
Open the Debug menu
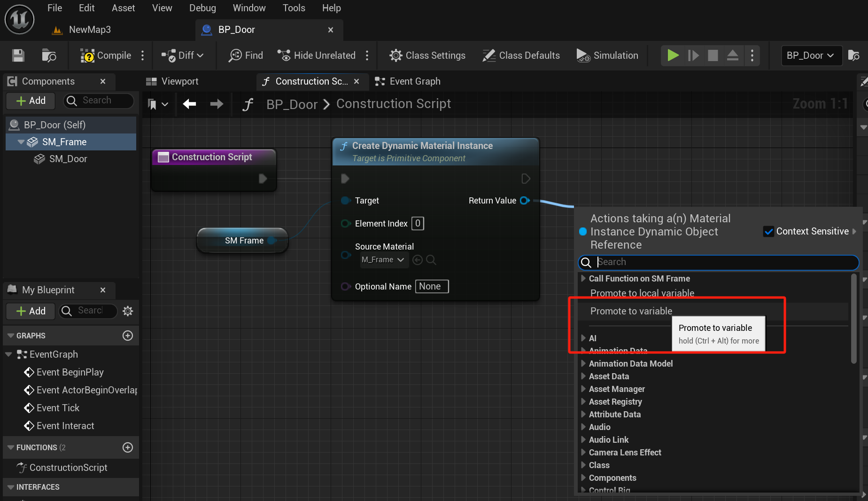[x=202, y=8]
